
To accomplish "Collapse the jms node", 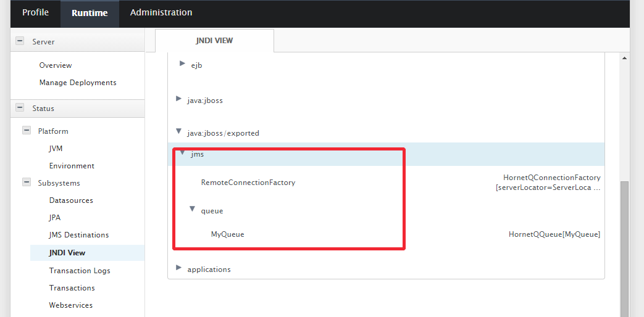I will click(182, 153).
